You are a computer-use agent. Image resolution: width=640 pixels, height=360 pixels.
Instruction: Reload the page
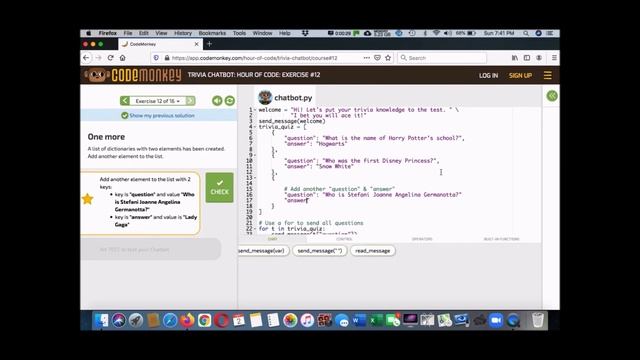(x=110, y=58)
